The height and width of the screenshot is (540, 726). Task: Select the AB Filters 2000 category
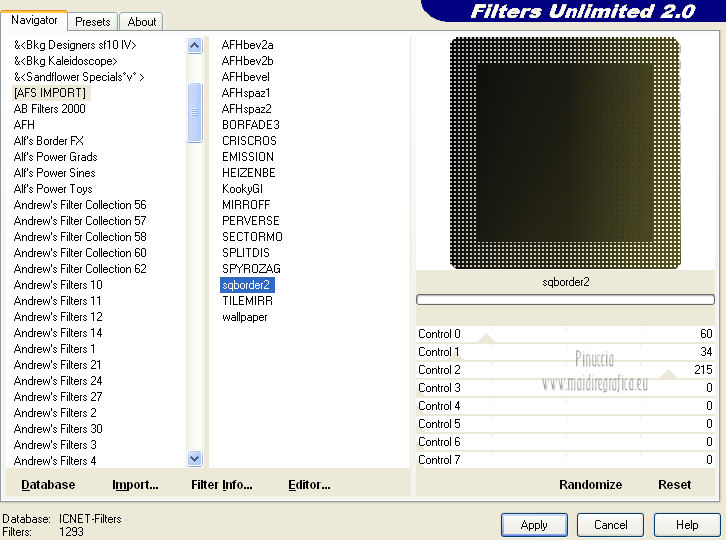coord(50,109)
